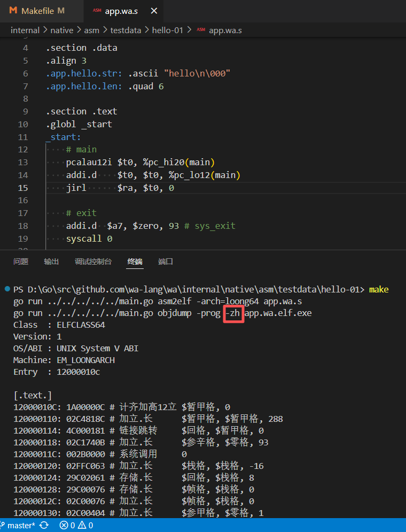Open the errors count indicator in status bar
This screenshot has width=406, height=532.
click(67, 526)
